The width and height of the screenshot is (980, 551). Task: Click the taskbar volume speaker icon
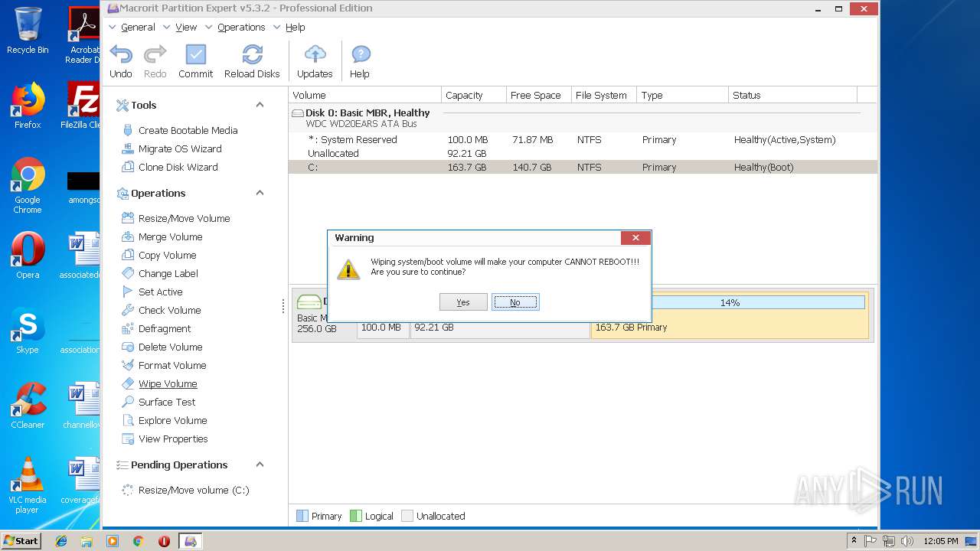pos(907,541)
